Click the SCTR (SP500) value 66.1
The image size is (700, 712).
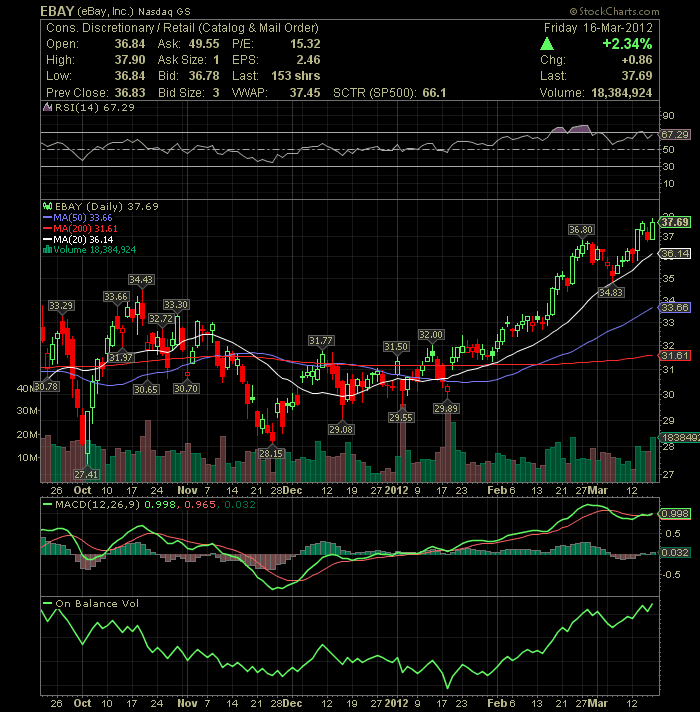[x=434, y=93]
